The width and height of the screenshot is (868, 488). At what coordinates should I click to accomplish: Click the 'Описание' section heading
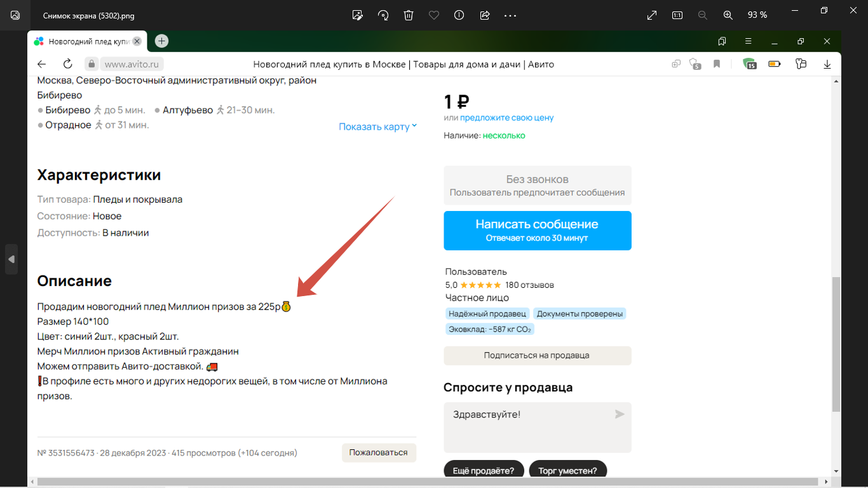tap(74, 281)
